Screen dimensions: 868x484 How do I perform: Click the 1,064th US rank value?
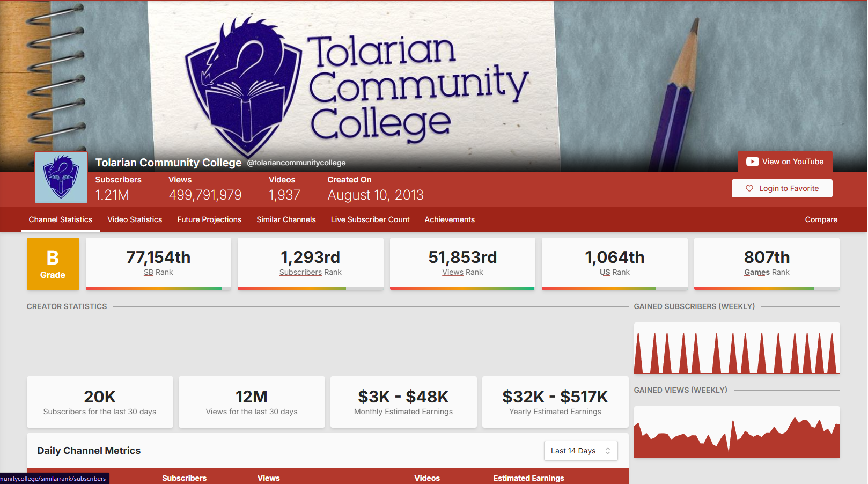615,258
